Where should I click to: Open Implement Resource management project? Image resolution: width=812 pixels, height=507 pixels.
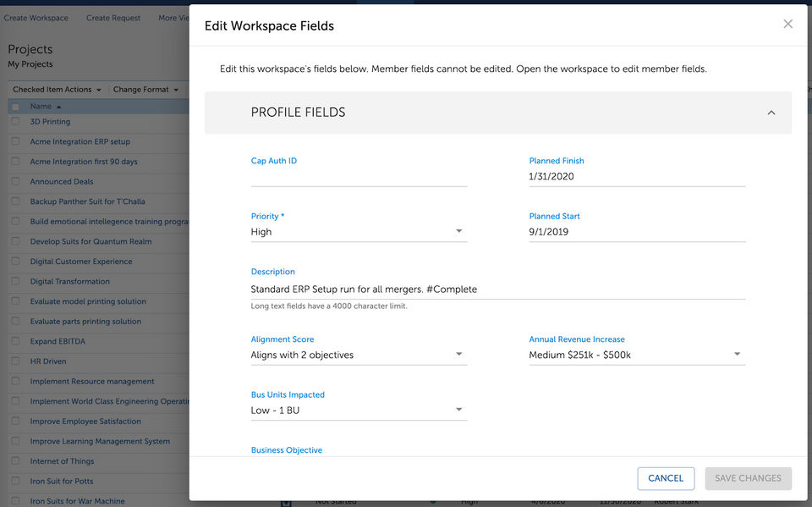92,382
